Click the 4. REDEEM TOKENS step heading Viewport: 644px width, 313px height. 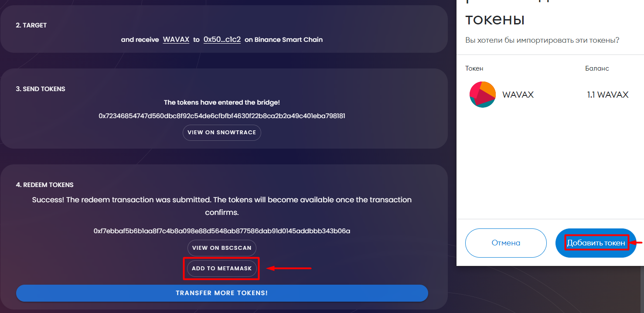click(45, 185)
